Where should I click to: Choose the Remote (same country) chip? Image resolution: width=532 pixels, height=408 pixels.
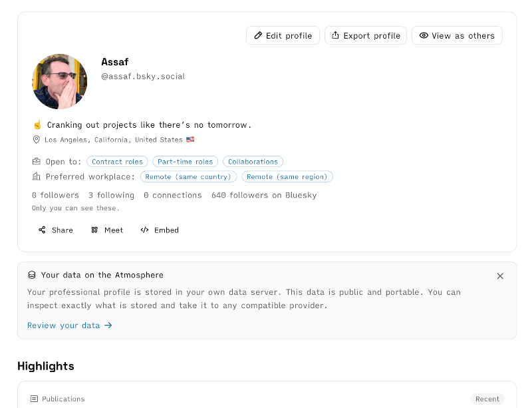pos(188,176)
